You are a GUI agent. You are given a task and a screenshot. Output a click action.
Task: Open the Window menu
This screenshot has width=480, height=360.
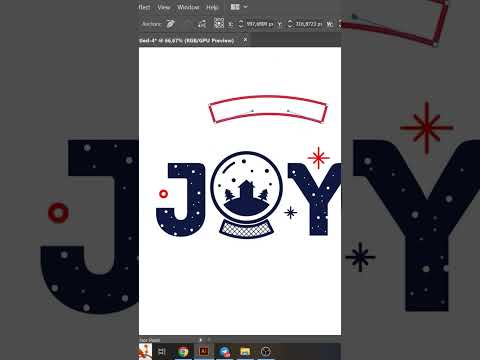click(x=188, y=7)
